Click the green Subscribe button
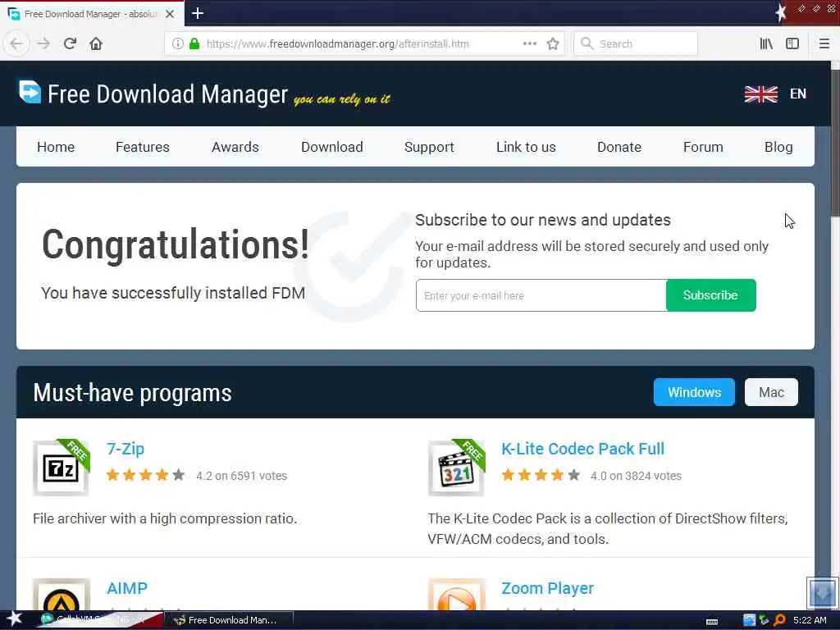Image resolution: width=840 pixels, height=630 pixels. [x=710, y=295]
